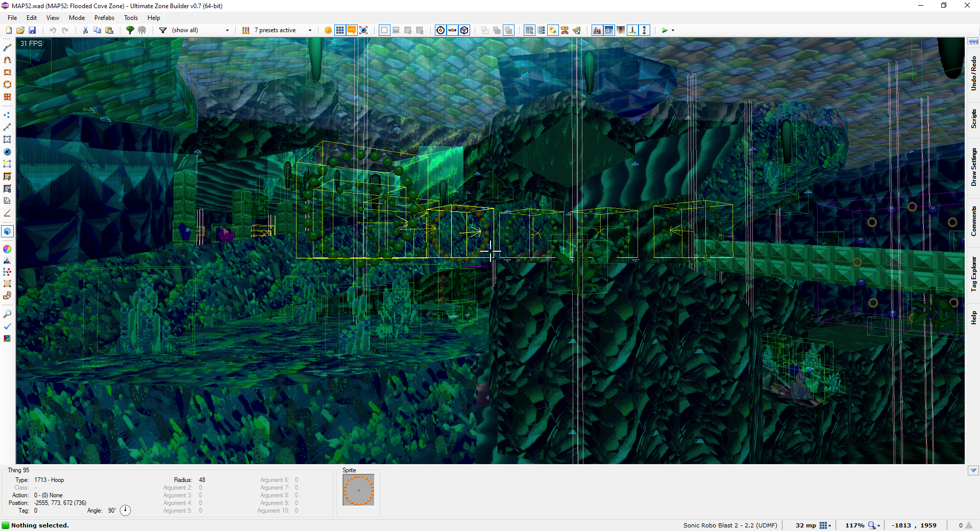Image resolution: width=980 pixels, height=531 pixels.
Task: Open the Tools menu
Action: tap(131, 18)
